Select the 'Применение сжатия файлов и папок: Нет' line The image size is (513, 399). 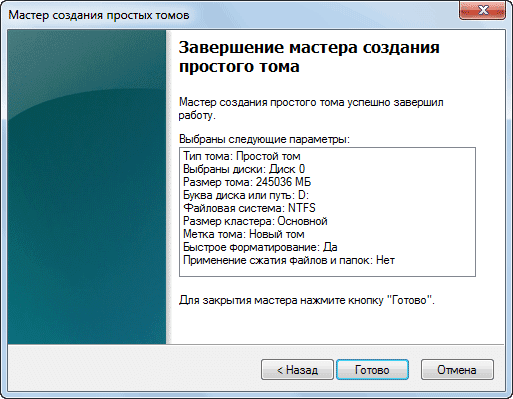tap(289, 260)
